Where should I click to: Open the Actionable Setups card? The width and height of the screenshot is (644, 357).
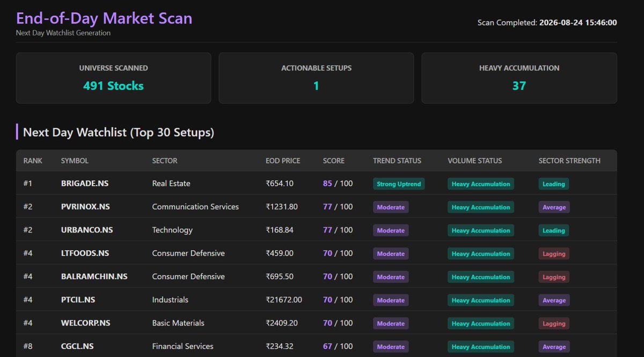click(x=316, y=78)
